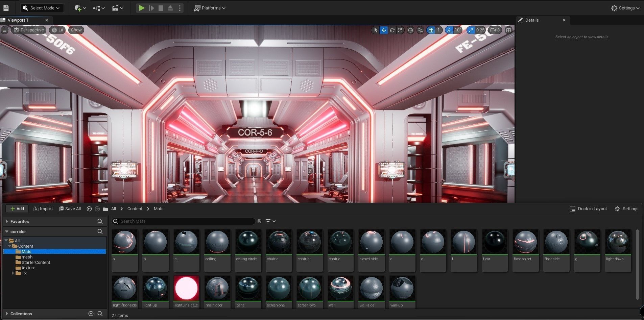Change Perspective view type

[x=29, y=30]
